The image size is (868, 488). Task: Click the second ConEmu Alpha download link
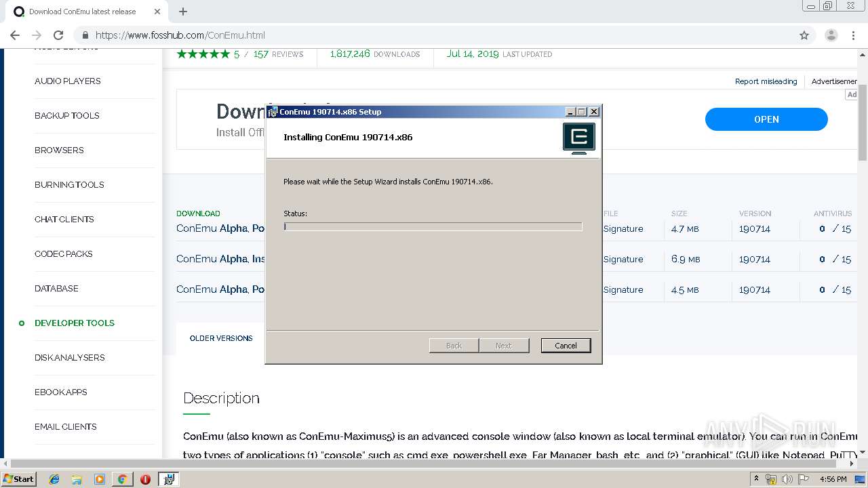[220, 259]
